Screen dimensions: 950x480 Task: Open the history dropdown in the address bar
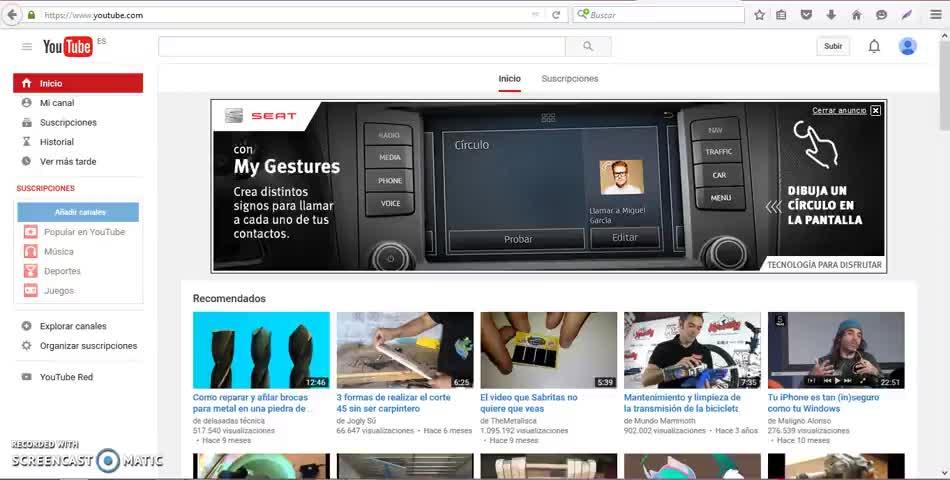tap(536, 15)
